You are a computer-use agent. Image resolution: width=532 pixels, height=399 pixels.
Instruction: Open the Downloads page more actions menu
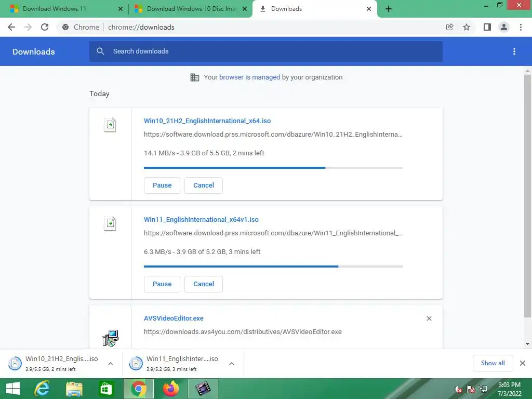514,51
